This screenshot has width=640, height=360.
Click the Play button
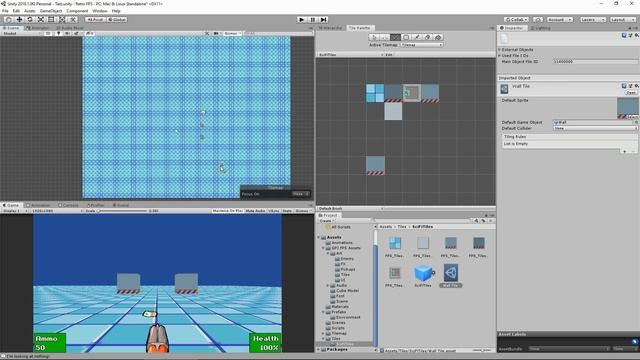302,20
